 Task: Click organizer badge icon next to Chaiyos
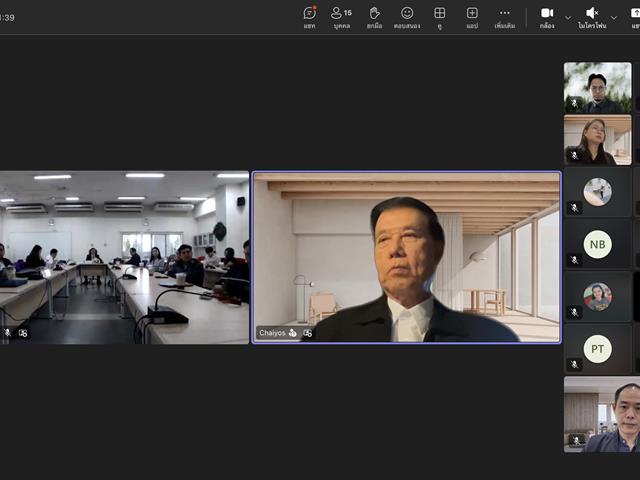pos(293,333)
